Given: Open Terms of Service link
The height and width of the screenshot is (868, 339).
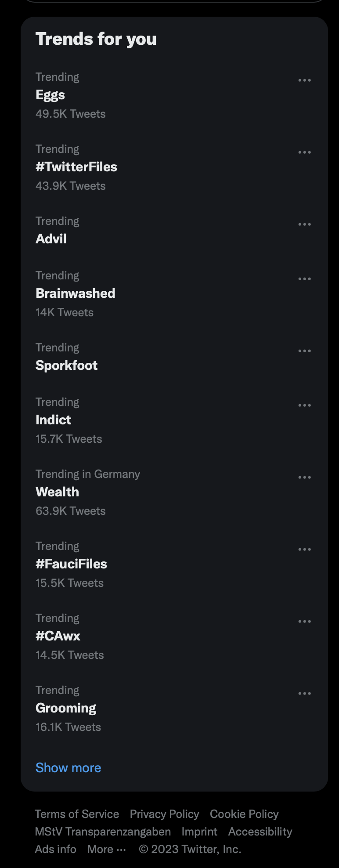Looking at the screenshot, I should [x=77, y=814].
